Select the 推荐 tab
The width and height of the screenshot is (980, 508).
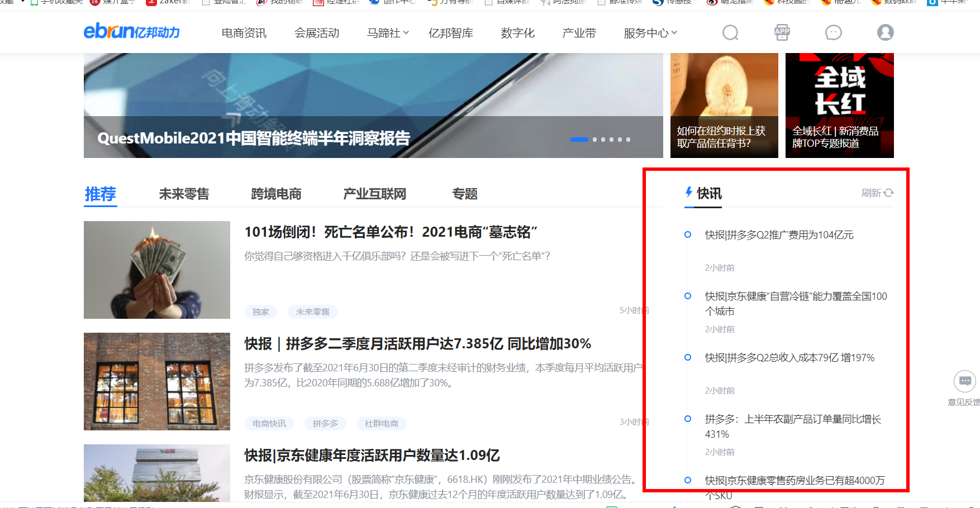point(101,194)
